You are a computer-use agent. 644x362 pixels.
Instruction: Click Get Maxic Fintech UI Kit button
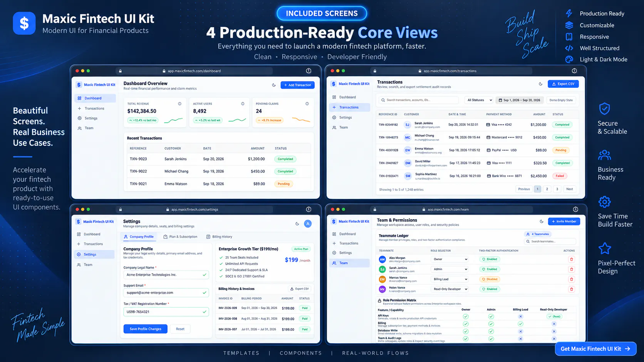pos(595,349)
